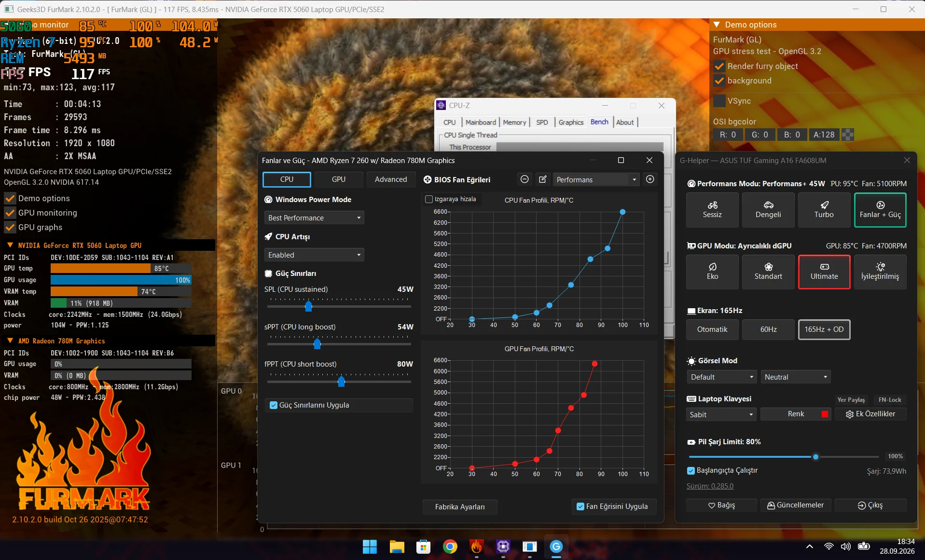Toggle Izgaraya hizala checkbox

(x=429, y=199)
